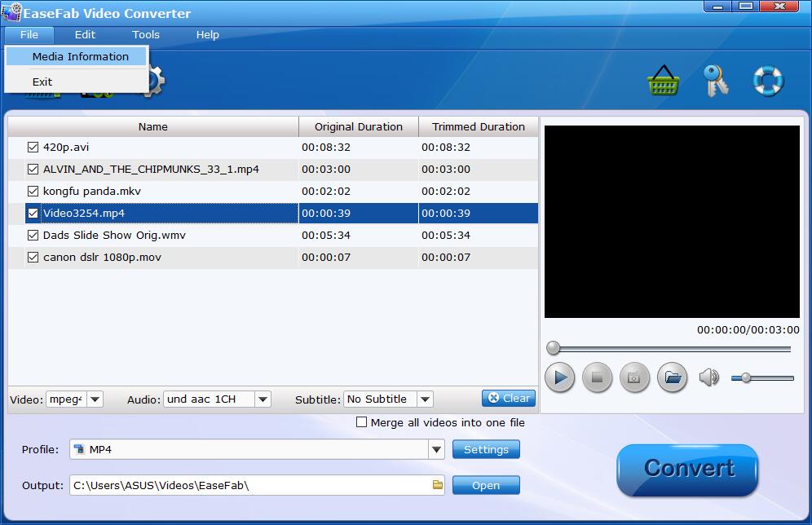The width and height of the screenshot is (812, 525).
Task: Browse output folder with the small folder icon
Action: click(x=438, y=484)
